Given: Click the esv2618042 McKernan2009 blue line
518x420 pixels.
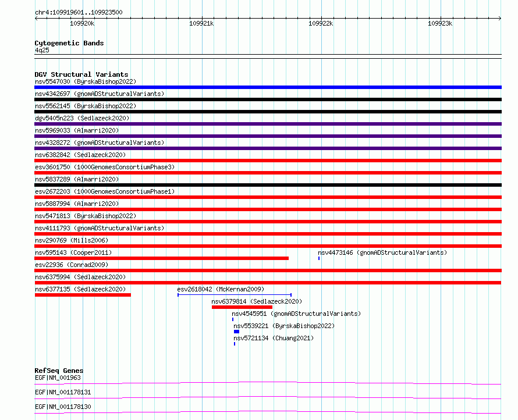Looking at the screenshot, I should pyautogui.click(x=235, y=295).
